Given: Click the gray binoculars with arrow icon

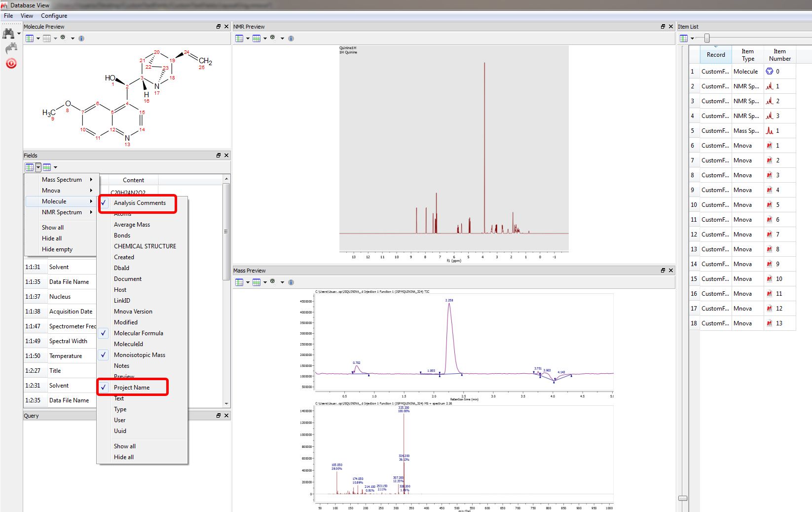Looking at the screenshot, I should point(11,48).
